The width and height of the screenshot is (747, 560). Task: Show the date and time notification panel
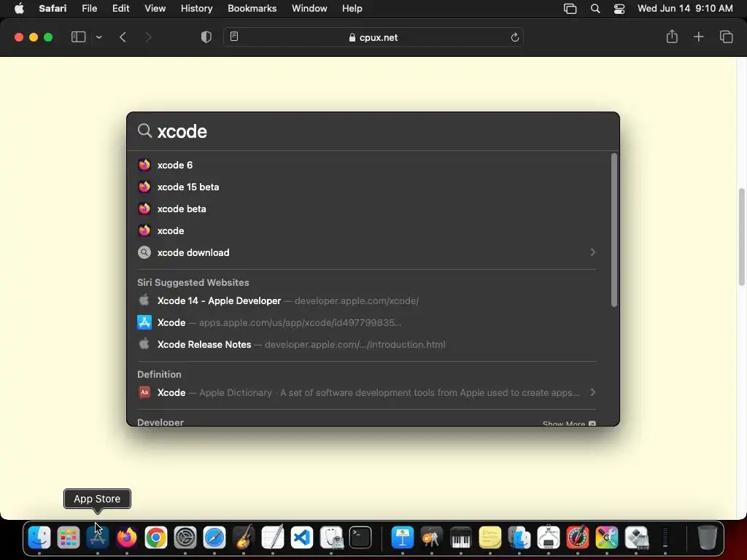(684, 8)
